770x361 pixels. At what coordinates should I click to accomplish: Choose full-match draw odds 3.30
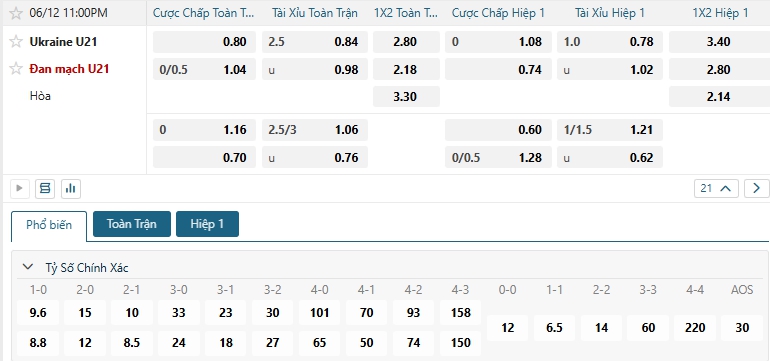coord(406,96)
